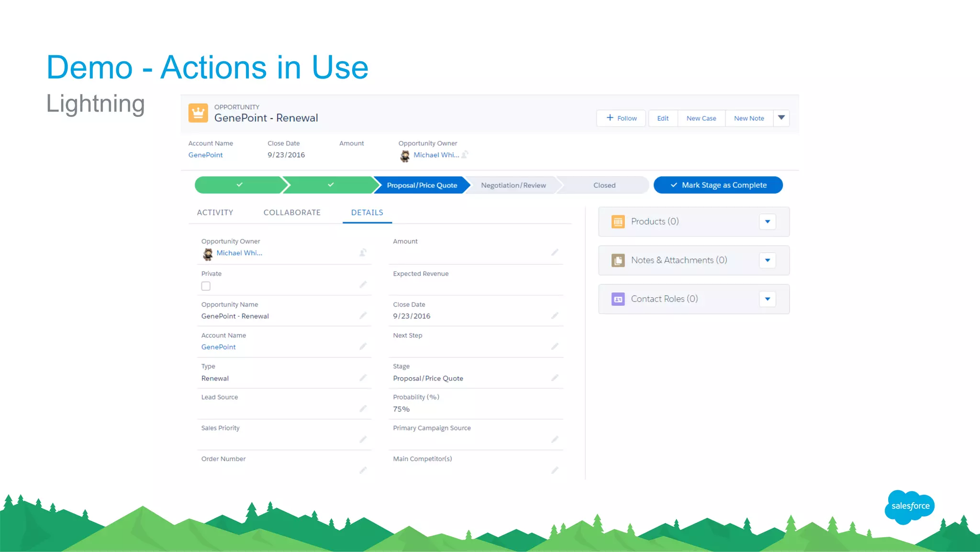The image size is (980, 552).
Task: Edit Order Number pencil icon
Action: pyautogui.click(x=363, y=470)
